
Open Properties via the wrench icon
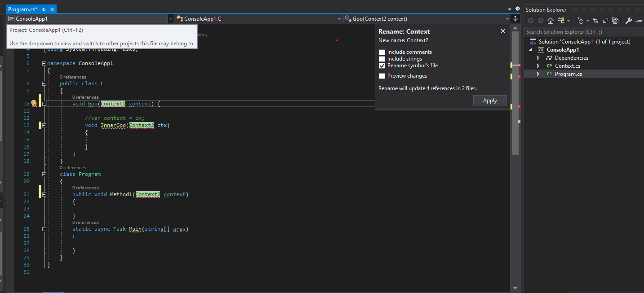pos(628,21)
